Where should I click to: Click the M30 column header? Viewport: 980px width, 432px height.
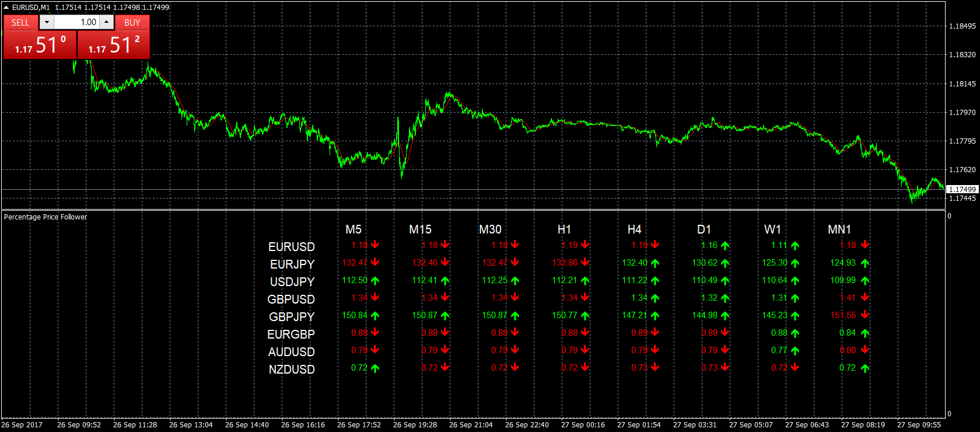pyautogui.click(x=490, y=229)
